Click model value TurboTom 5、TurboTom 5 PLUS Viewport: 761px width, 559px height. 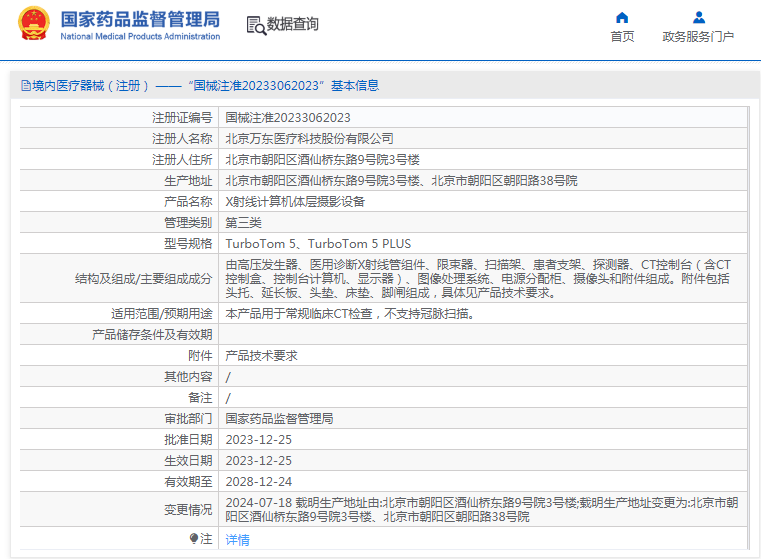pos(318,244)
